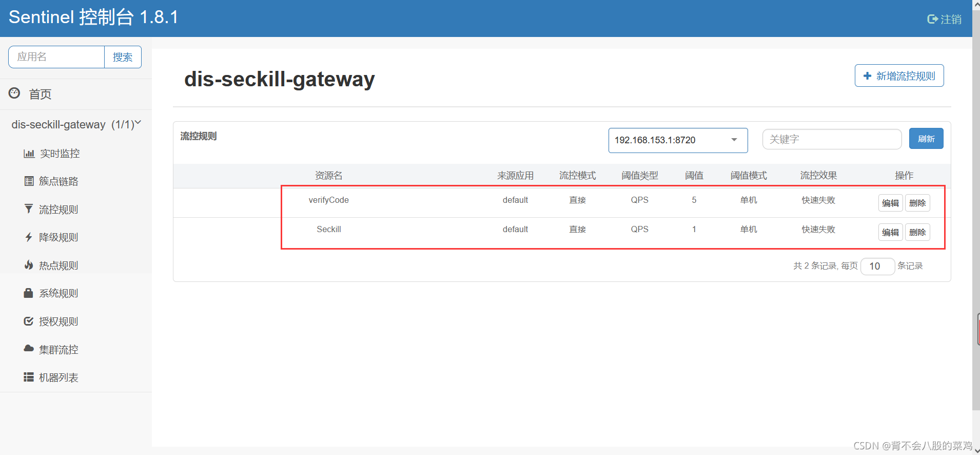Click the home dashboard icon
The height and width of the screenshot is (455, 980).
[x=14, y=93]
